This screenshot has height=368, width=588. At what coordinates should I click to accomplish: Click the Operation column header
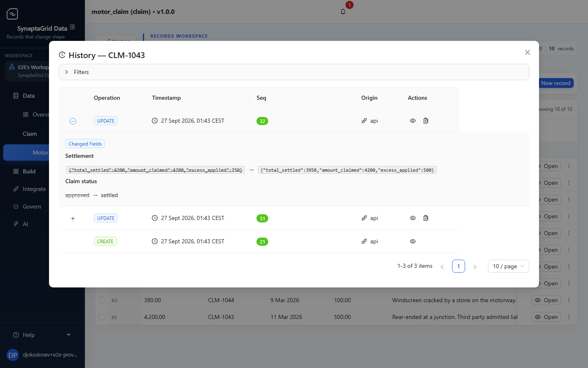pyautogui.click(x=107, y=98)
